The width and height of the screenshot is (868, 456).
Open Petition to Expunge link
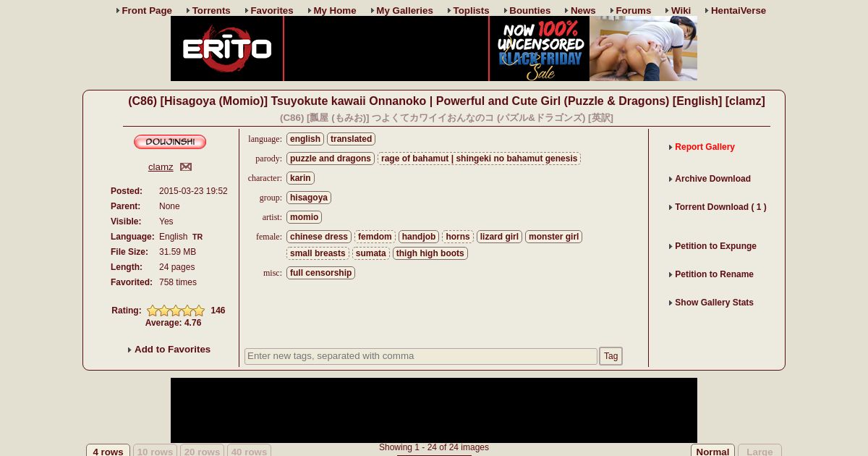tap(715, 246)
